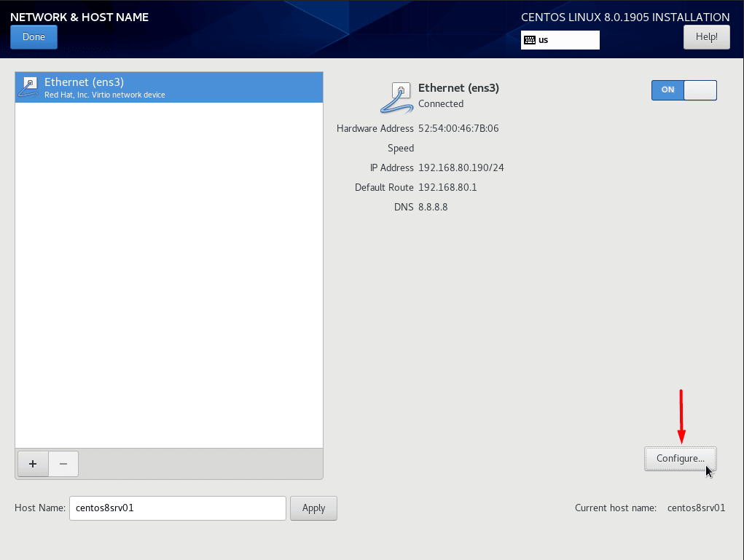Click the Virtio network device subtitle
This screenshot has height=560, width=744.
click(105, 95)
